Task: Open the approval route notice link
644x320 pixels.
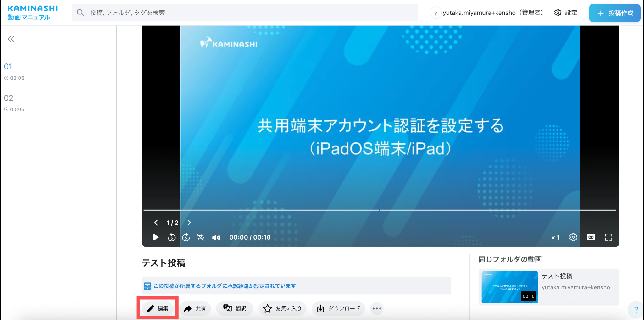Action: tap(225, 286)
